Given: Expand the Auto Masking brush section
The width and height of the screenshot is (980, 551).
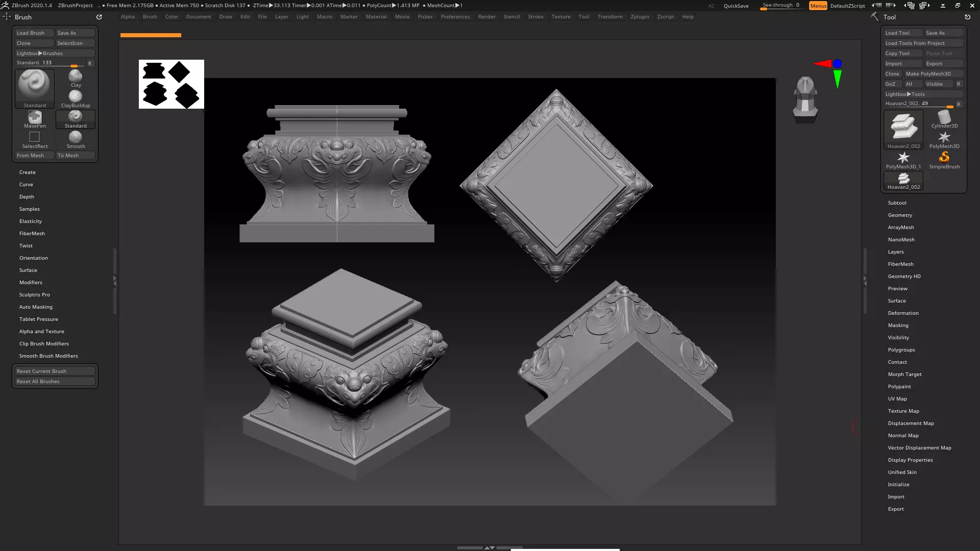Looking at the screenshot, I should [x=36, y=307].
